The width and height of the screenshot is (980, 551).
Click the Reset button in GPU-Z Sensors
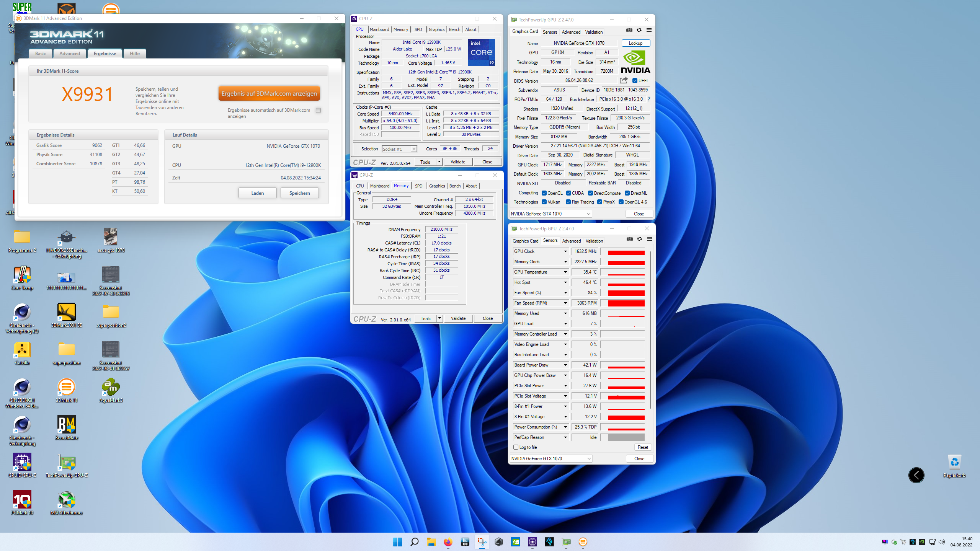[x=643, y=447]
